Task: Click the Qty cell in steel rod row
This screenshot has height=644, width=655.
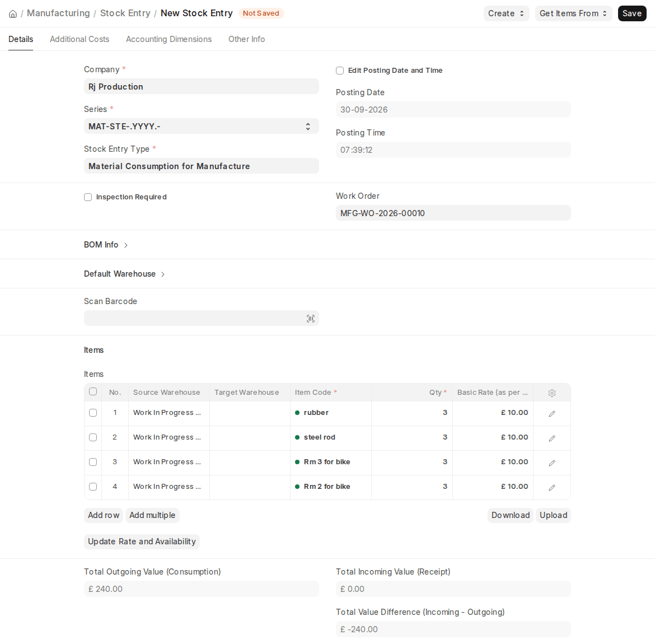Action: 412,437
